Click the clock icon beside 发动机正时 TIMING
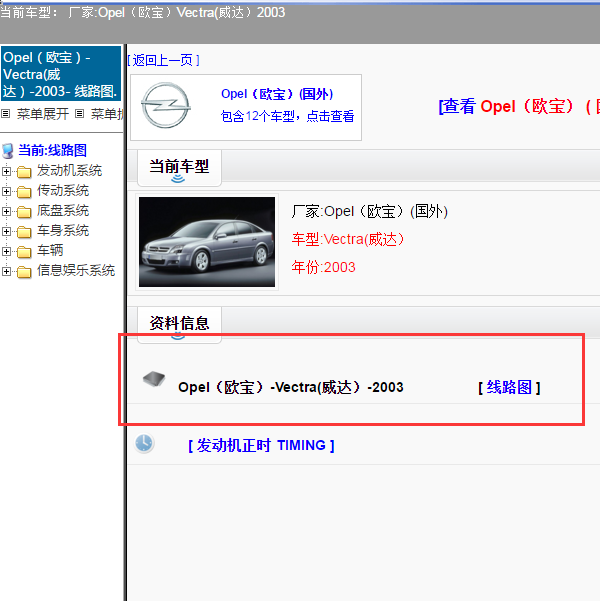Viewport: 600px width, 601px height. pyautogui.click(x=144, y=443)
